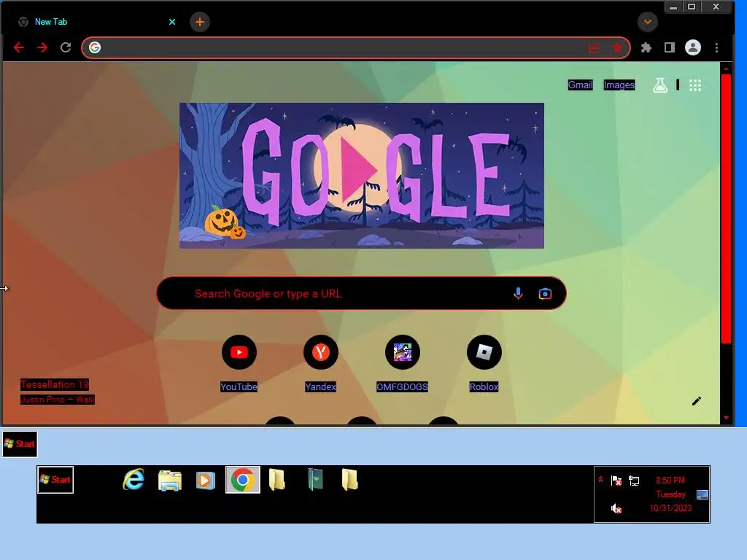Show hidden tray icons arrow
The image size is (747, 560).
[601, 480]
